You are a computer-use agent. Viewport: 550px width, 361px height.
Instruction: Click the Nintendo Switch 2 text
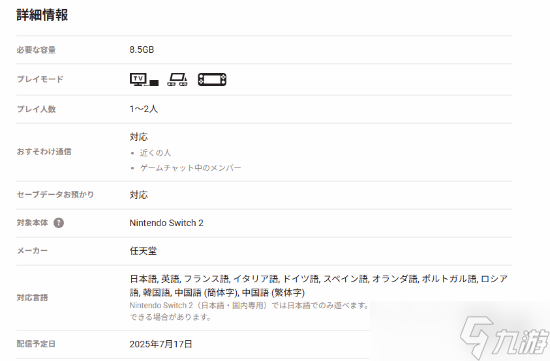(166, 223)
